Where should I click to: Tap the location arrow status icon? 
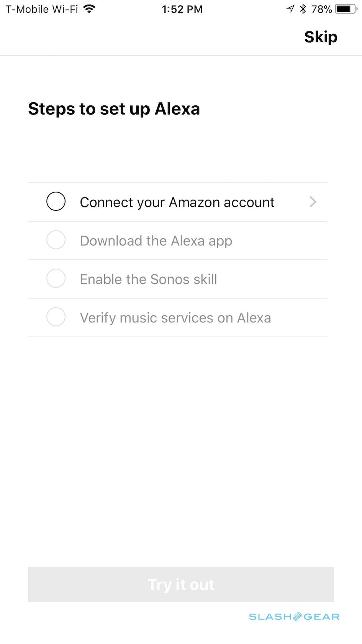click(290, 9)
